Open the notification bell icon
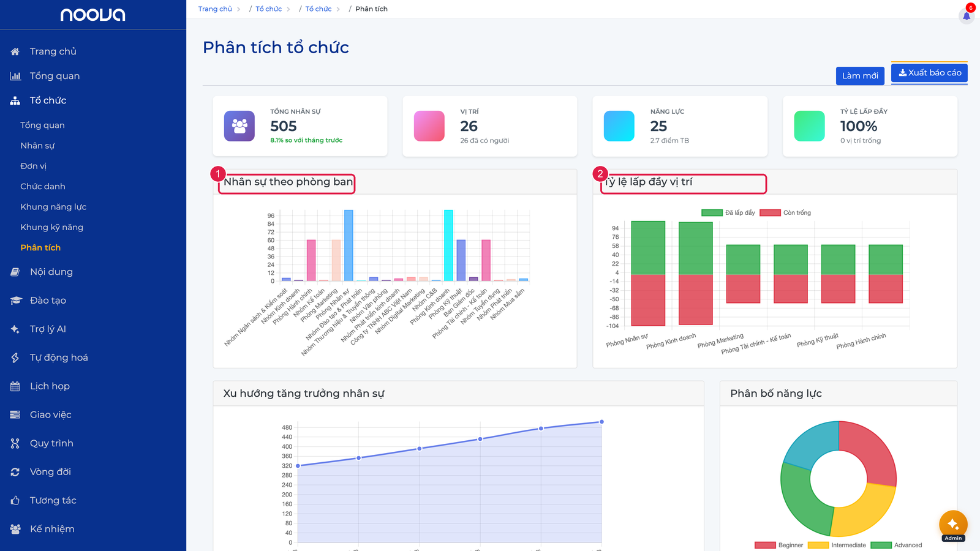 967,16
